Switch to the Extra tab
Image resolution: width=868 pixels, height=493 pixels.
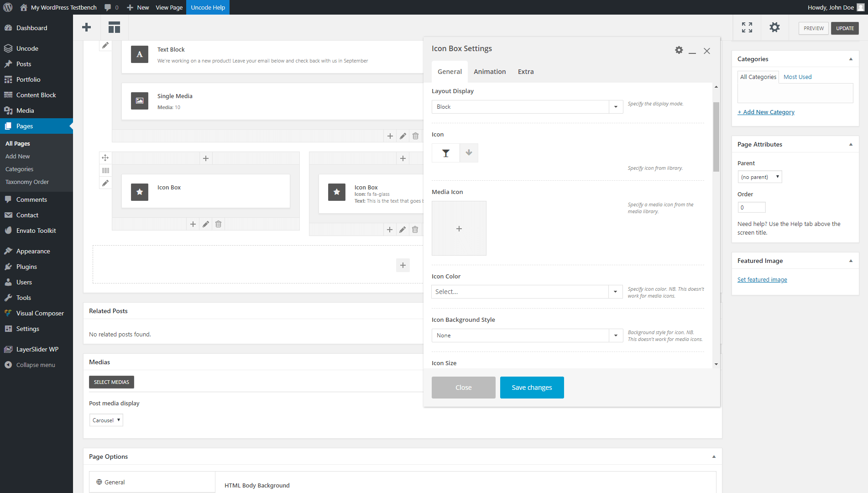click(526, 72)
